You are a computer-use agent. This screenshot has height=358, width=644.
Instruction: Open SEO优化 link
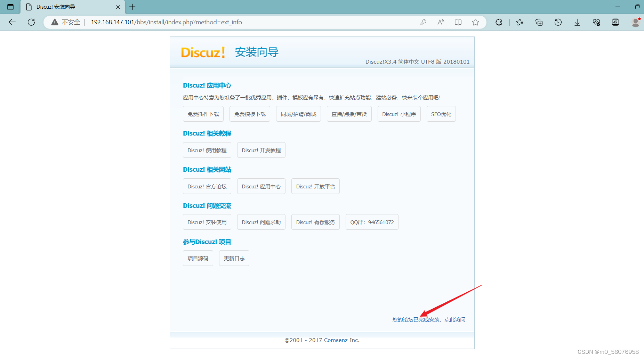click(x=441, y=114)
